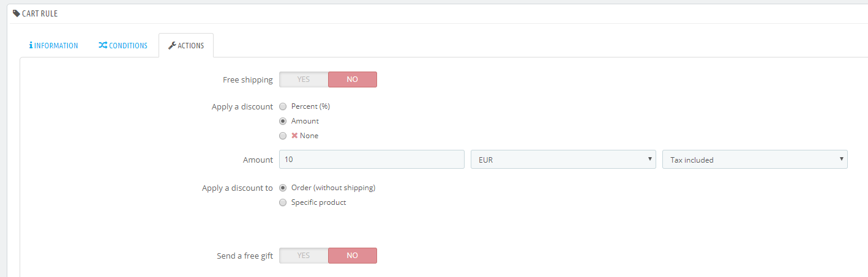The height and width of the screenshot is (277, 868).
Task: Set Send a free gift to NO
Action: 353,256
